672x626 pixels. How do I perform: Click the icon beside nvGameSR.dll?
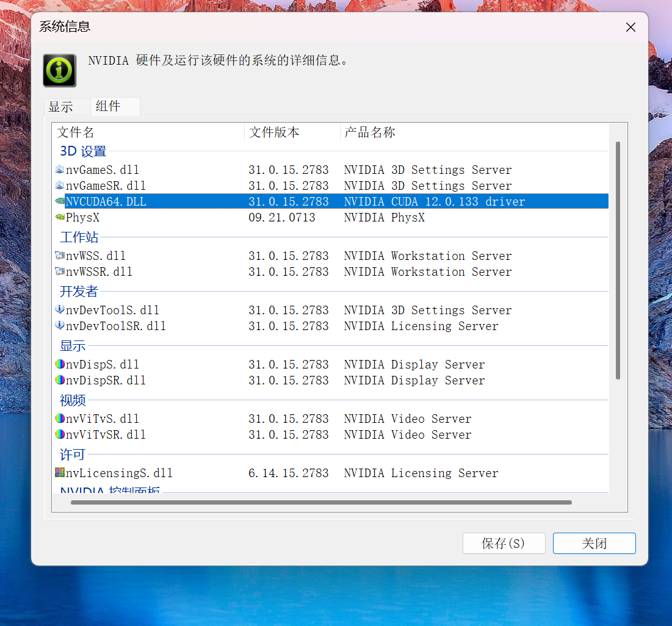click(60, 185)
